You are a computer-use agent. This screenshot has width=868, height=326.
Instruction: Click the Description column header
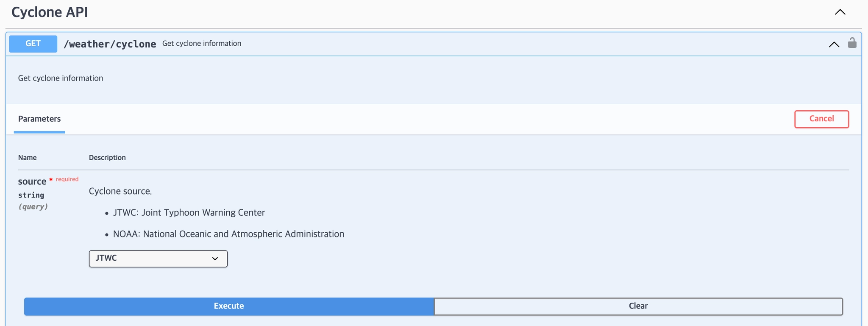click(x=107, y=158)
